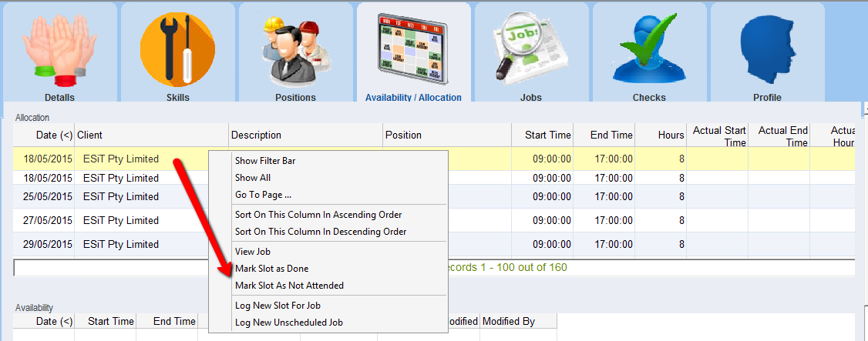Sort On This Column In Descending Order

321,232
